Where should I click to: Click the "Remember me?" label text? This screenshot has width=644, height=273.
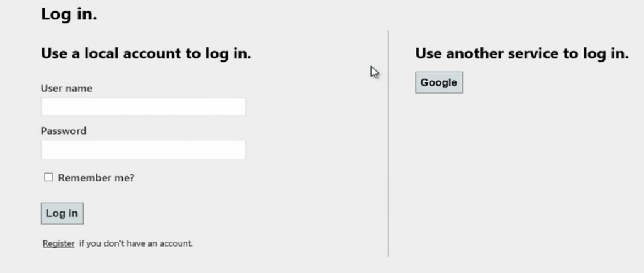coord(96,178)
